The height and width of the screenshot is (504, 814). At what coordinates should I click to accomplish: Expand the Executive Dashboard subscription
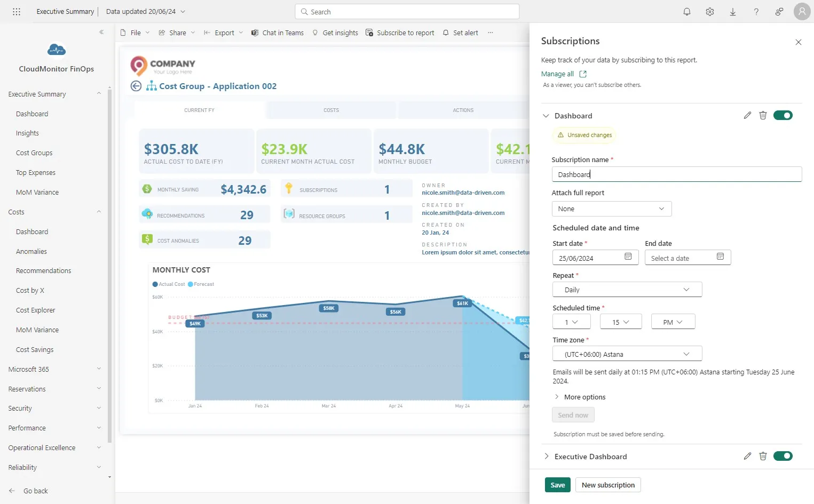pos(546,456)
